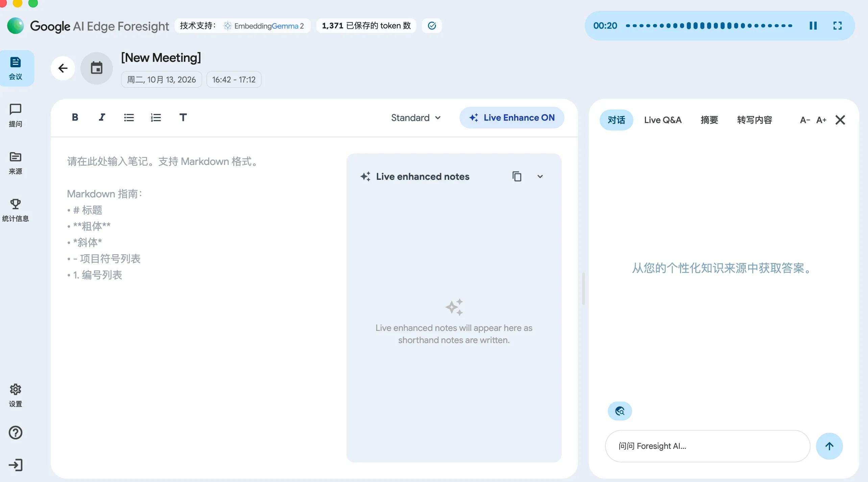Click the EmbeddingGemma 2 model badge

[243, 26]
